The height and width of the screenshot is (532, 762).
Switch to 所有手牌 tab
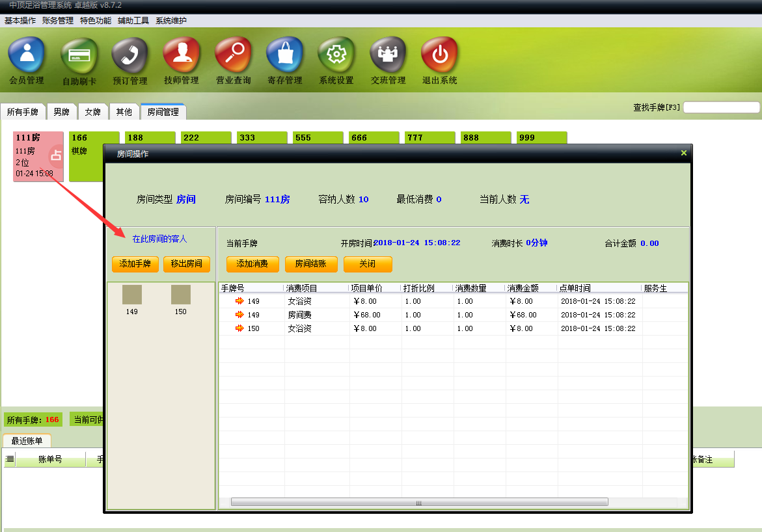23,112
